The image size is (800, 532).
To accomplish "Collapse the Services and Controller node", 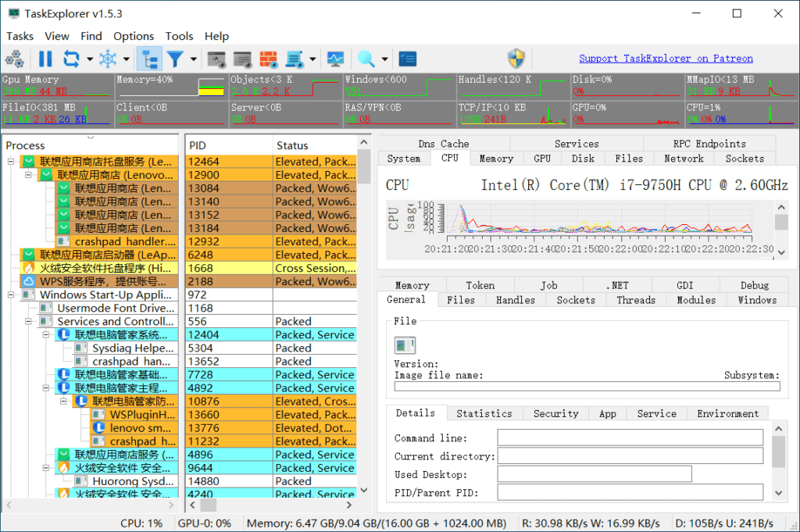I will pyautogui.click(x=28, y=321).
